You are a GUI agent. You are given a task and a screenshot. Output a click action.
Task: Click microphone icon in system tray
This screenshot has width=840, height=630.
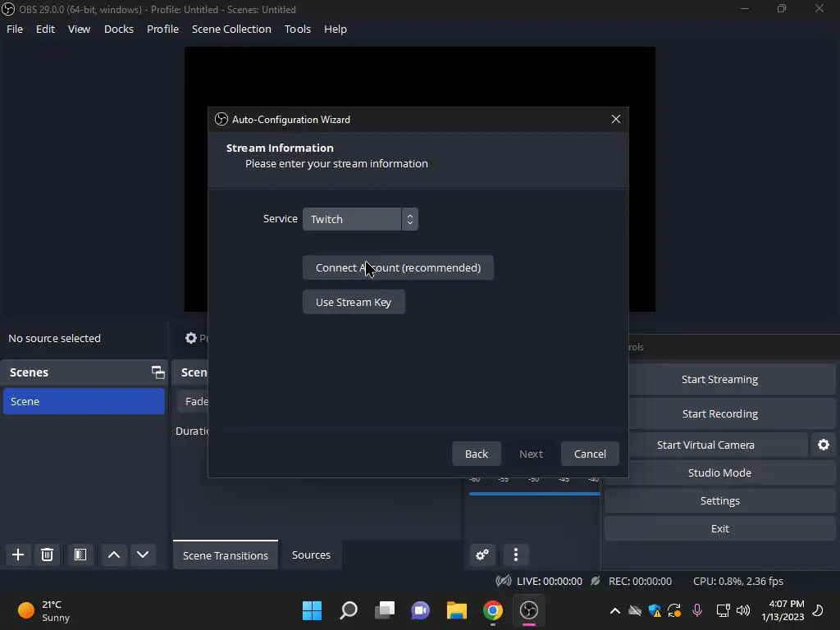tap(697, 610)
